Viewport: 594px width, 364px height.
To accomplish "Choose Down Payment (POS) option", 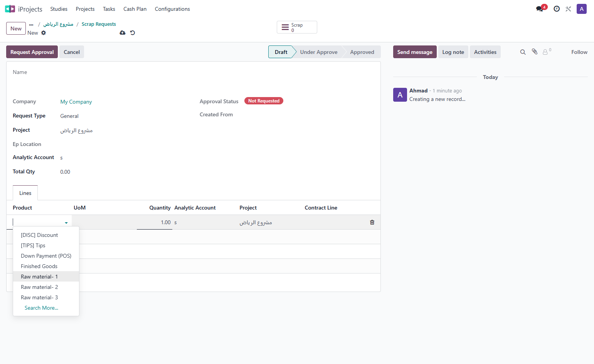I will point(46,256).
